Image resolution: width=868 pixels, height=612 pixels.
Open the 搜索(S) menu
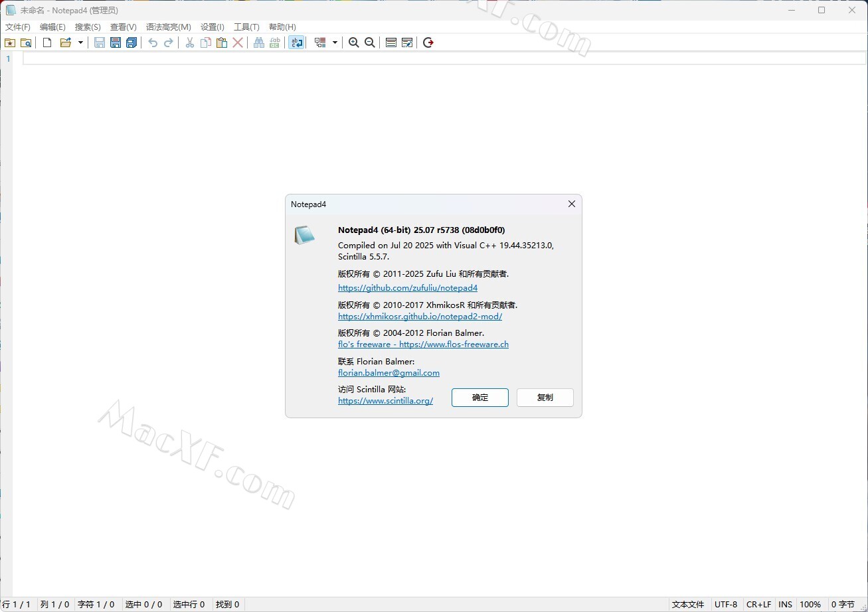[x=88, y=27]
